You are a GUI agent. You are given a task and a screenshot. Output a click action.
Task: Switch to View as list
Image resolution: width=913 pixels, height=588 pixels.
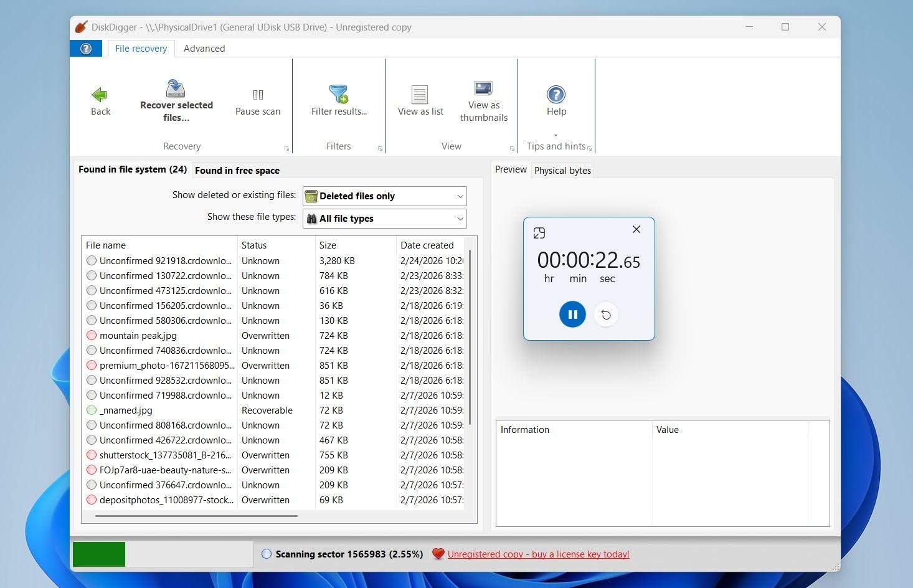[x=420, y=102]
